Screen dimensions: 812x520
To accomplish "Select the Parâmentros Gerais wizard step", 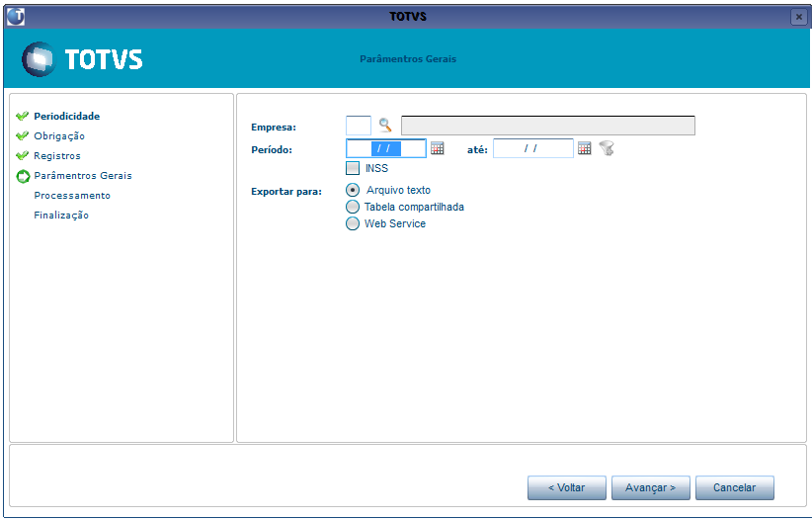I will tap(83, 175).
